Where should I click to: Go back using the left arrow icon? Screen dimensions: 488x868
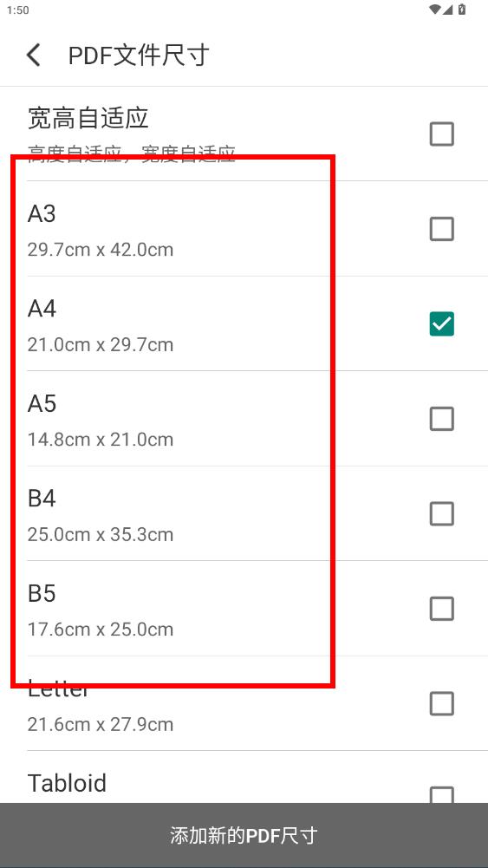point(34,55)
